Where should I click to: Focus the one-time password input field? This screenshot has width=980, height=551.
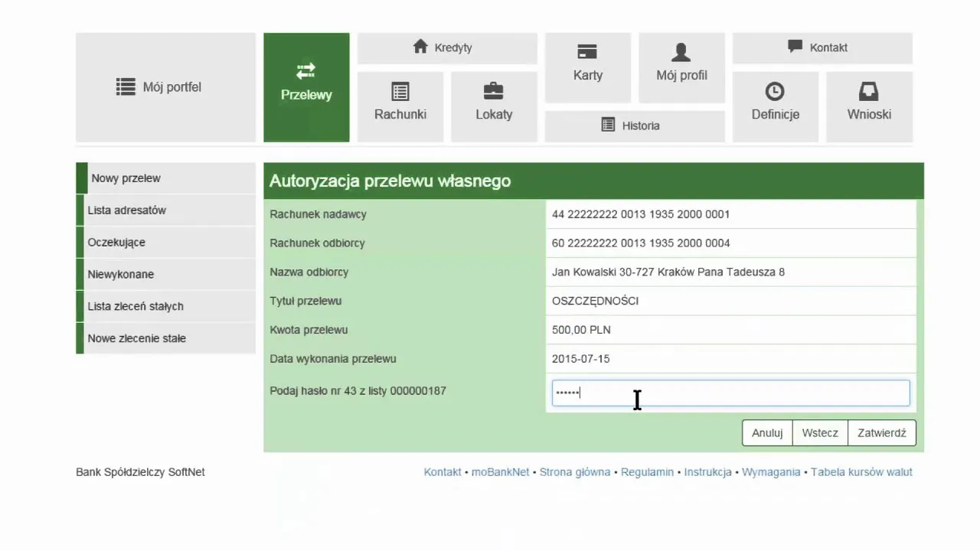click(x=730, y=393)
